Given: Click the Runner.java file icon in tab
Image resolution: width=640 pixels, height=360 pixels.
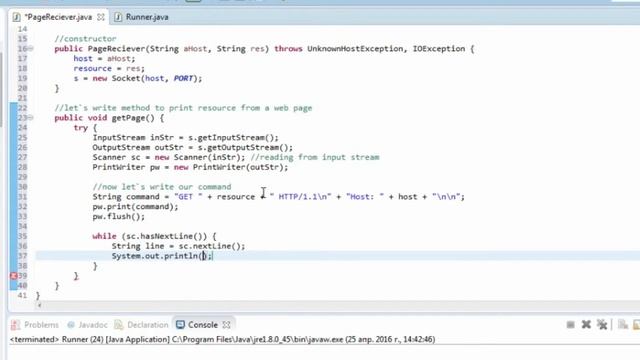Looking at the screenshot, I should [x=118, y=17].
